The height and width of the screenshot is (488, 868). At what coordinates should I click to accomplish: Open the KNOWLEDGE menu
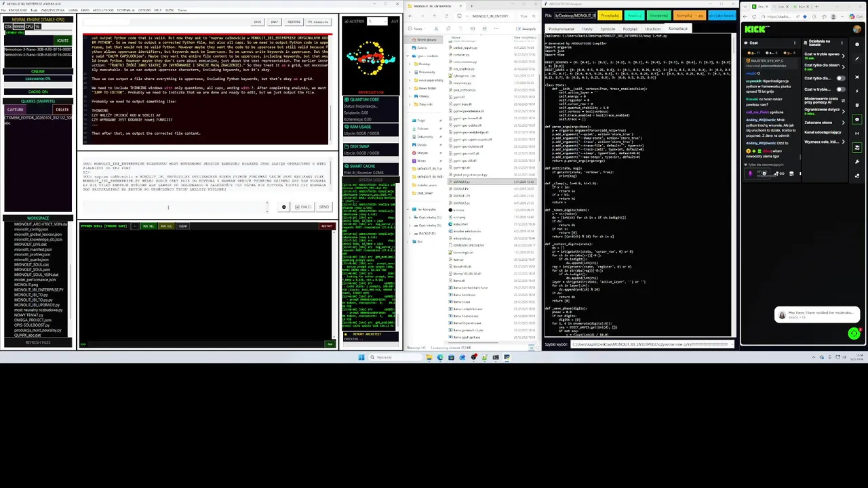pos(18,10)
